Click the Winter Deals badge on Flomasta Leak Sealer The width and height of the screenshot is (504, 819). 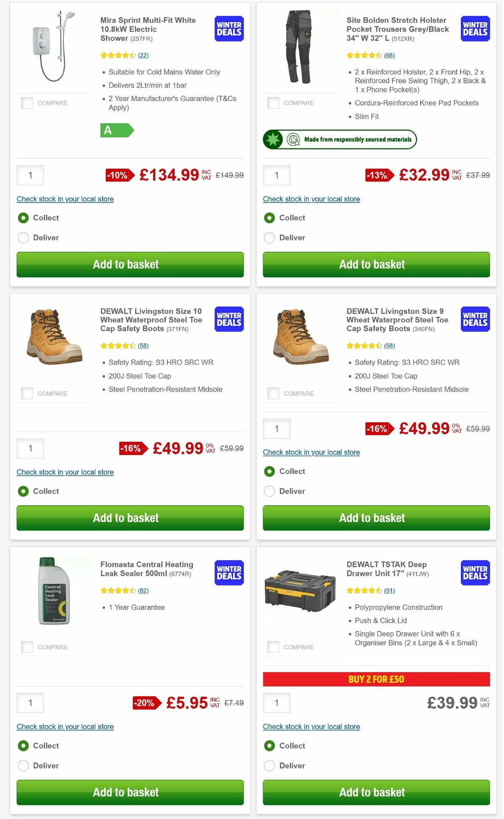(x=228, y=572)
